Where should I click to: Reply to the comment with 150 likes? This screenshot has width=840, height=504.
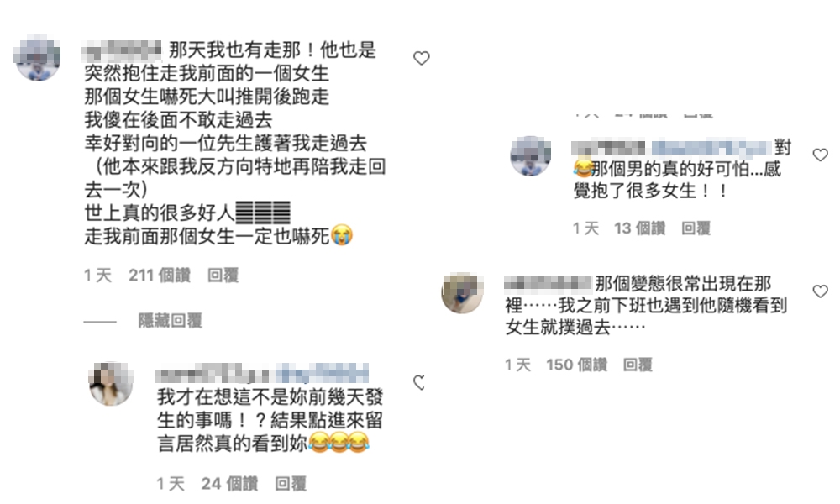[638, 365]
